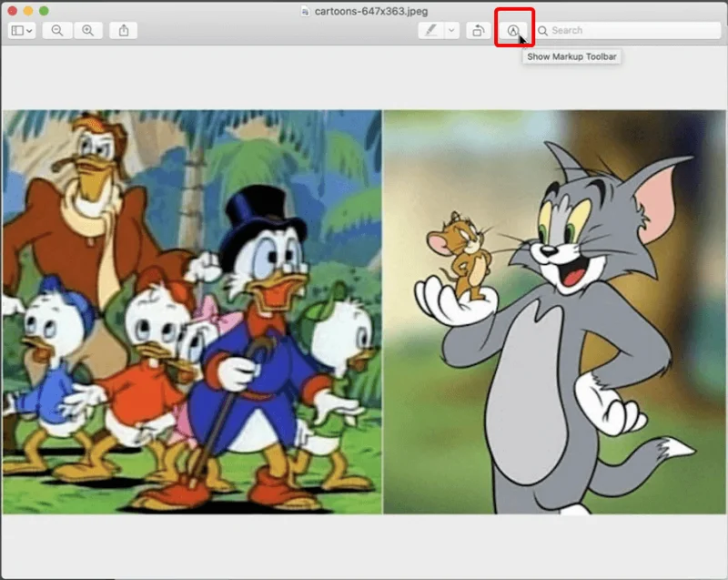Select the Highlight pen tool
Viewport: 728px width, 580px height.
(430, 30)
